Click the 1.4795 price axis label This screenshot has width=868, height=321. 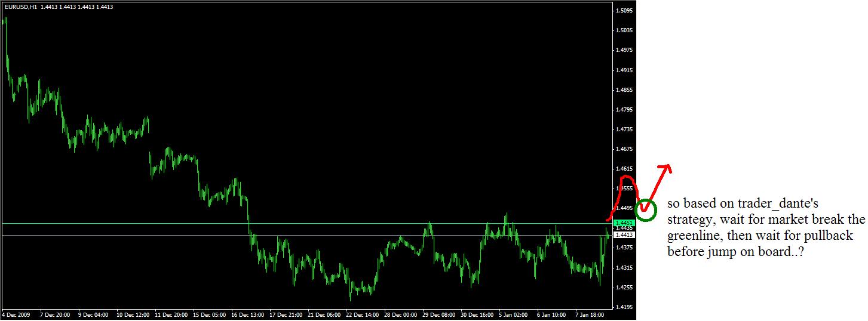click(x=625, y=110)
